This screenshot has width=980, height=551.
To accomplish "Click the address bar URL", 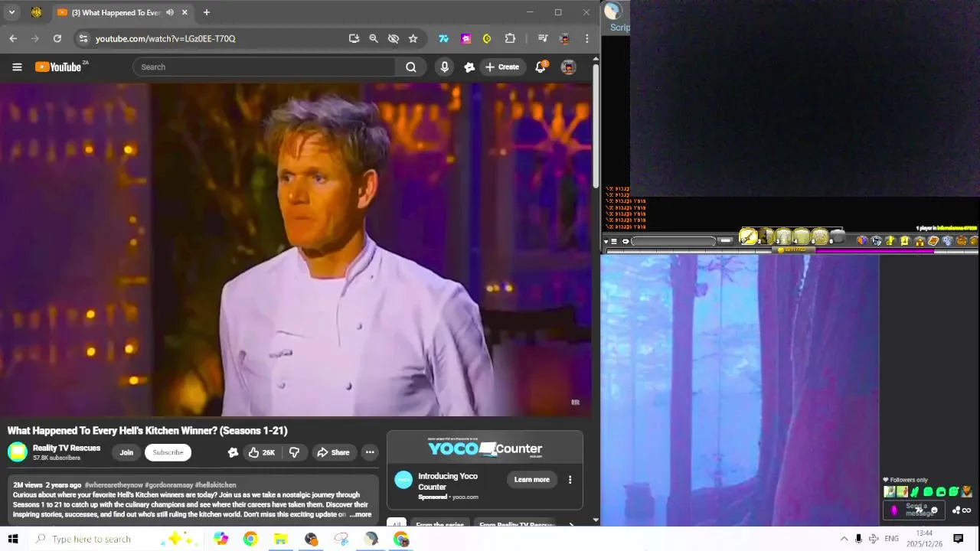I will coord(165,38).
